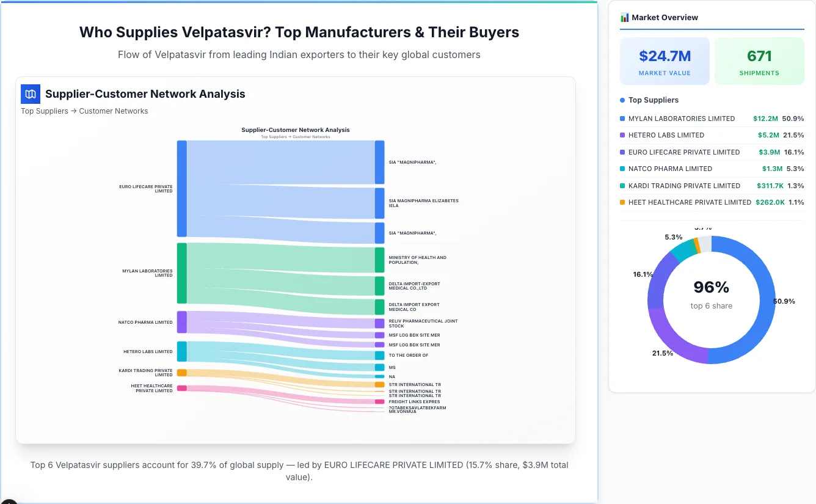This screenshot has height=504, width=816.
Task: Select the 671 SHIPMENTS stat card
Action: pos(759,60)
